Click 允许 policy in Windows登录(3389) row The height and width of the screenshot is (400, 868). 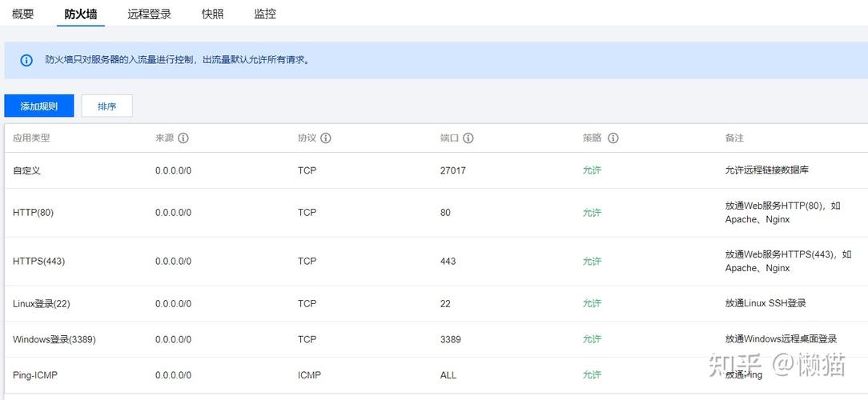pyautogui.click(x=592, y=339)
